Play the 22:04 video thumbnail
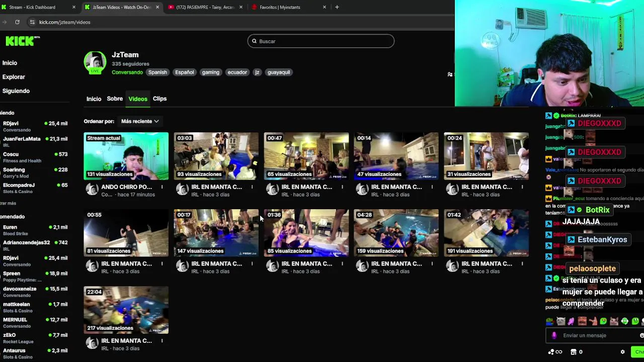This screenshot has width=644, height=362. coord(126,310)
